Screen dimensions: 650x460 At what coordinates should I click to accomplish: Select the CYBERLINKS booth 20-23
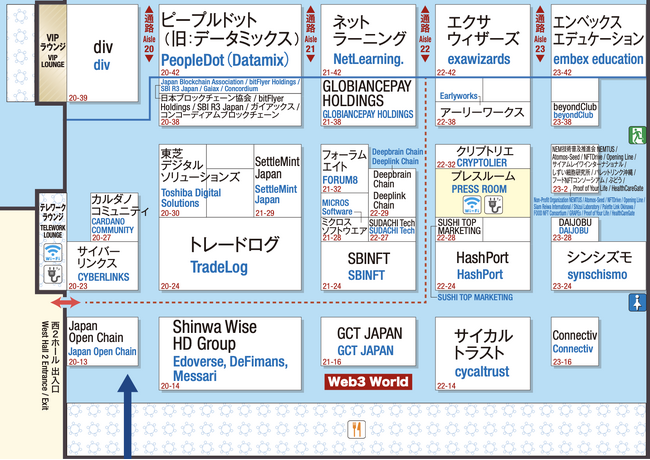click(102, 266)
